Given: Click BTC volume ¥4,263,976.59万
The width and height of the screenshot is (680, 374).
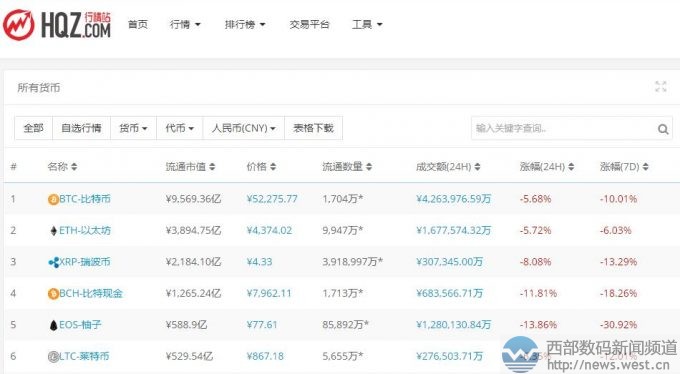Looking at the screenshot, I should click(x=454, y=199).
